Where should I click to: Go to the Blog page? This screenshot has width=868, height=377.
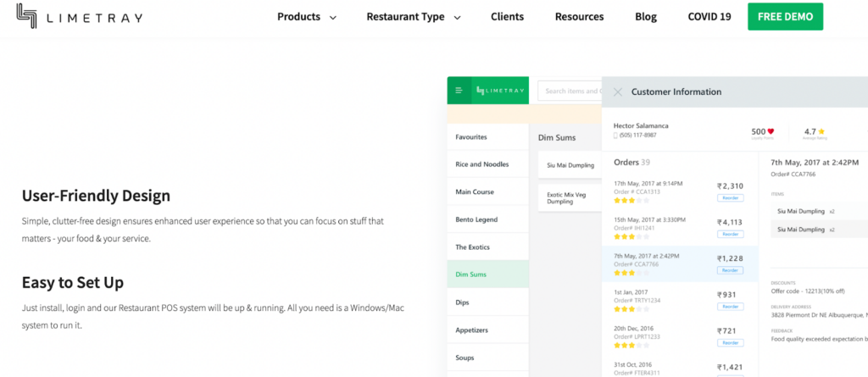pos(646,17)
